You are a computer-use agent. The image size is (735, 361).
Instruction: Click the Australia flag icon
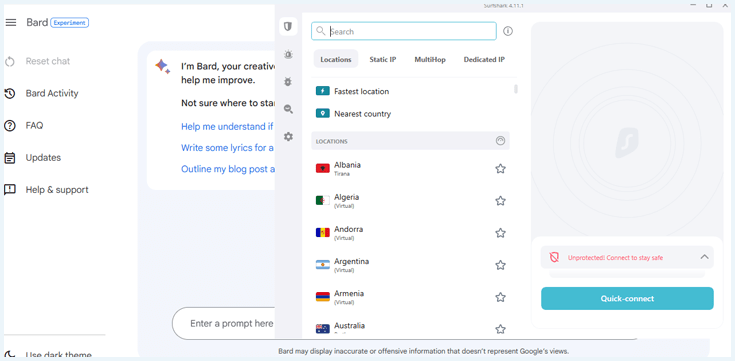pos(322,329)
